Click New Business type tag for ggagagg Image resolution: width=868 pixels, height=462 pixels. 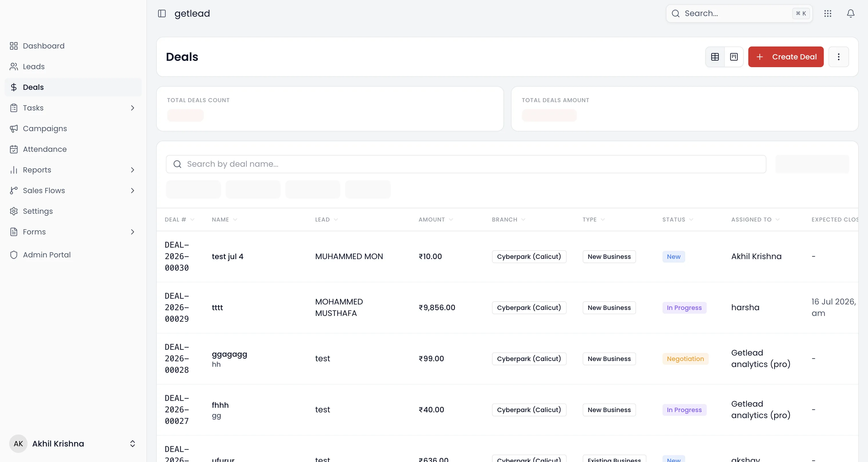(x=609, y=358)
